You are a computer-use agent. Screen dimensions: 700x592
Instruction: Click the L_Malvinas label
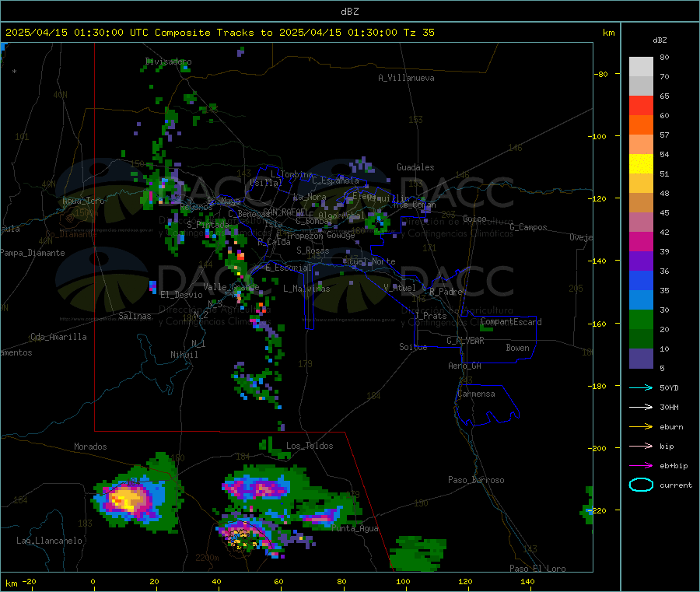coord(306,289)
